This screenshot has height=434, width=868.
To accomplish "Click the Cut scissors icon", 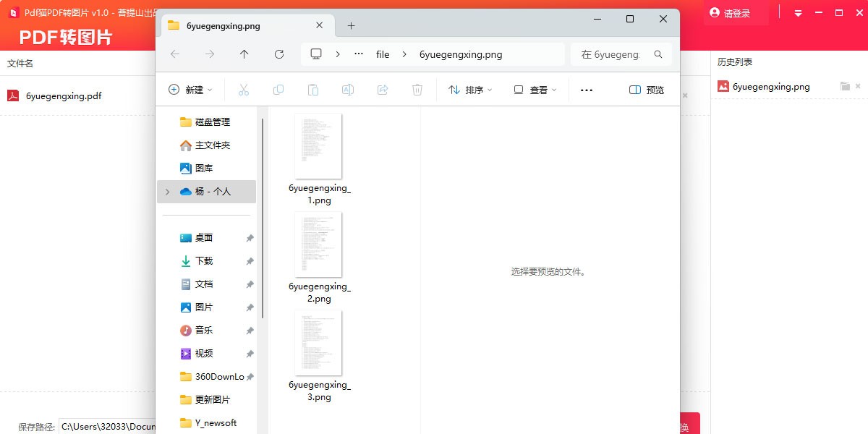I will (x=244, y=90).
